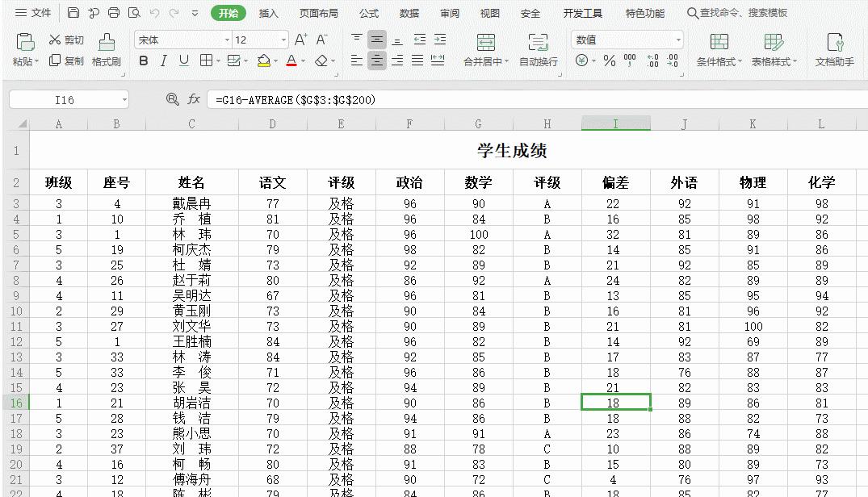
Task: Increase decimal places of the cell
Action: pos(653,60)
